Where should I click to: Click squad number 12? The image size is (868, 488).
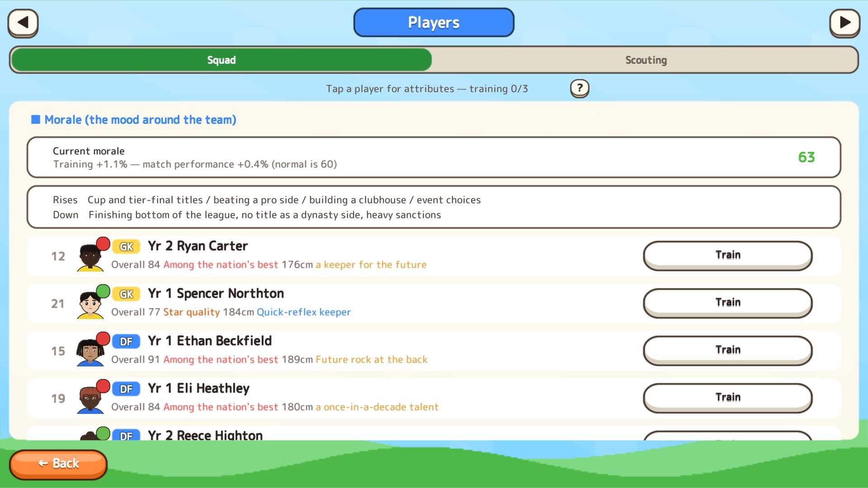point(58,257)
